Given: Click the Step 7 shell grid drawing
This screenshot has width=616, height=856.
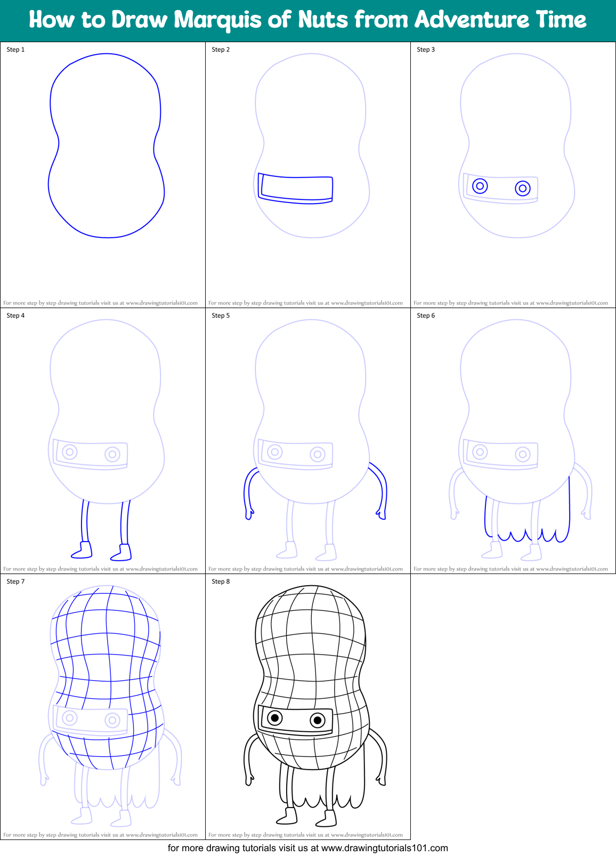Looking at the screenshot, I should (106, 678).
